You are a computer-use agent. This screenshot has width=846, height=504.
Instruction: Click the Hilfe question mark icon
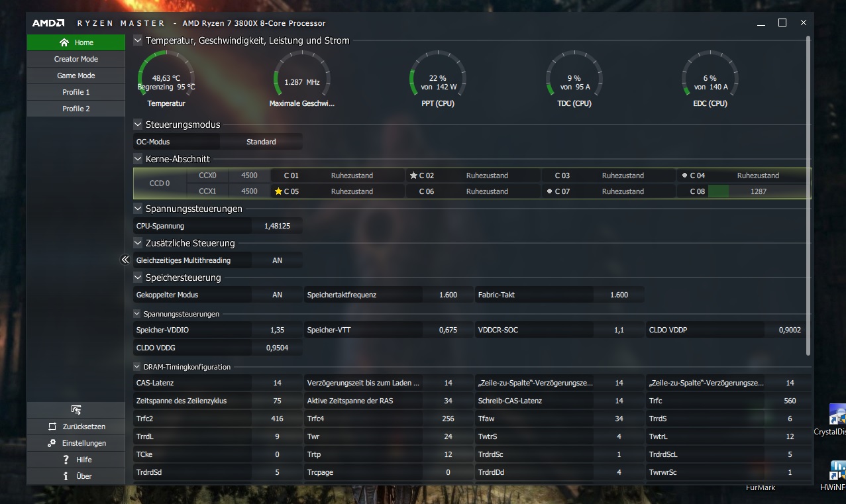pyautogui.click(x=66, y=460)
